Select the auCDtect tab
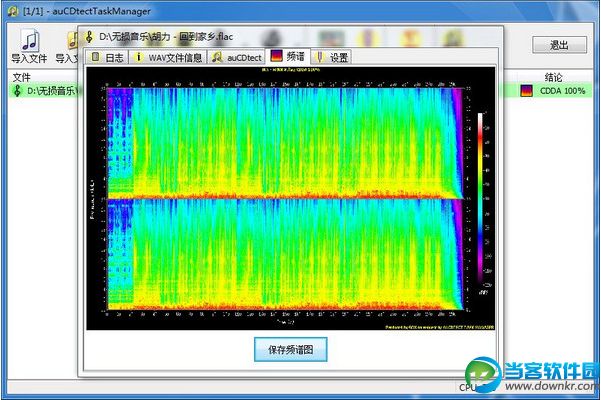 [236, 58]
